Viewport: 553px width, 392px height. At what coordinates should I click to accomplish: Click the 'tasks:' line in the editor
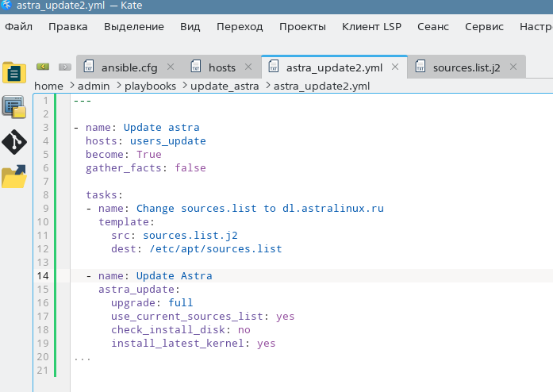pyautogui.click(x=104, y=194)
